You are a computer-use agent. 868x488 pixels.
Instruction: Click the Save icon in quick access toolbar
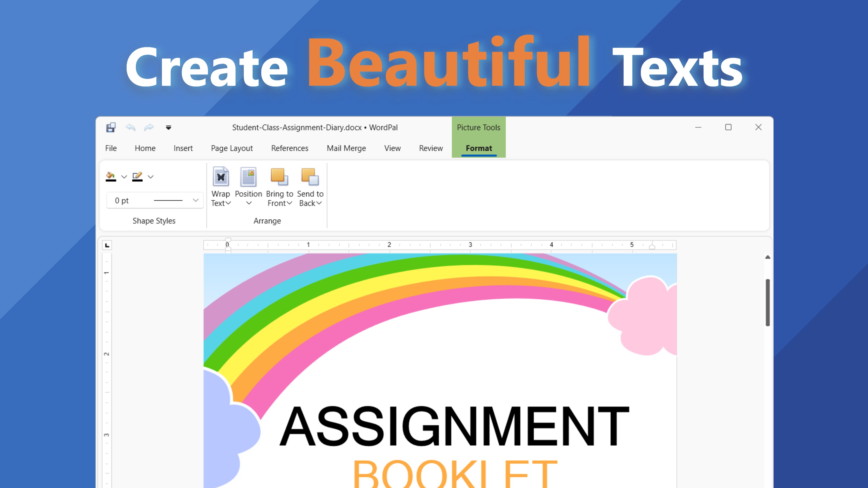pyautogui.click(x=111, y=127)
